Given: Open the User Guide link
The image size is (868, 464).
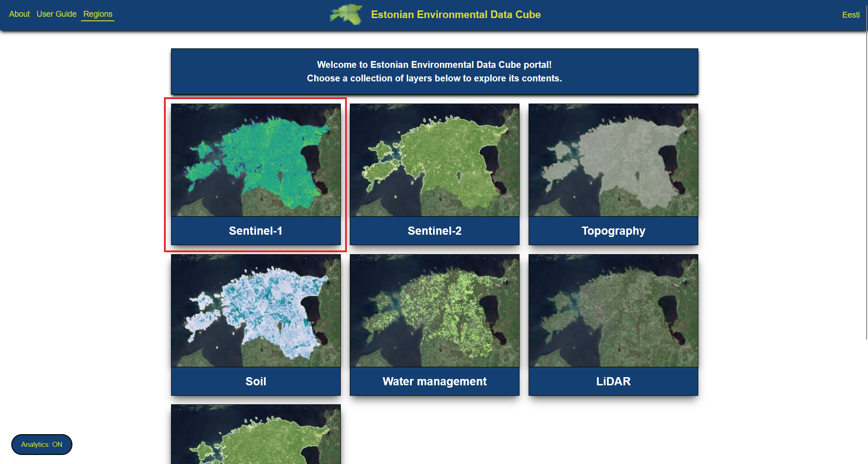Looking at the screenshot, I should tap(57, 14).
